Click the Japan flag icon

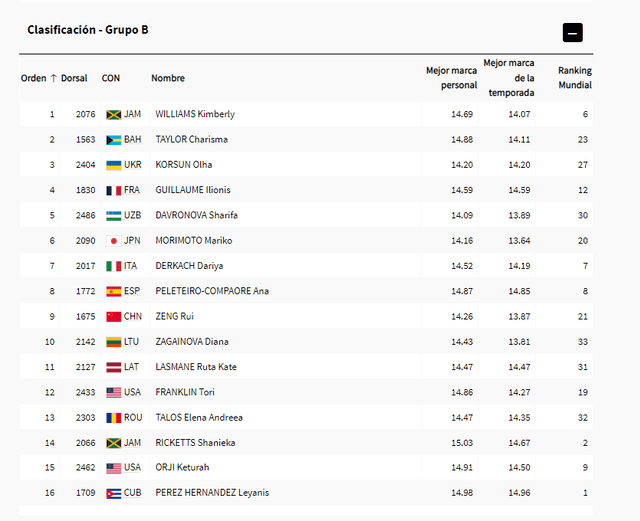[113, 241]
